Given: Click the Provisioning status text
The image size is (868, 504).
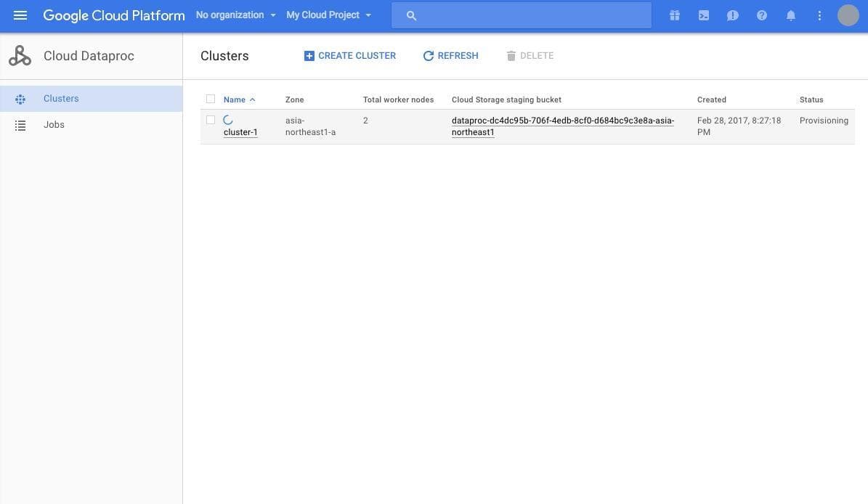Looking at the screenshot, I should (823, 121).
